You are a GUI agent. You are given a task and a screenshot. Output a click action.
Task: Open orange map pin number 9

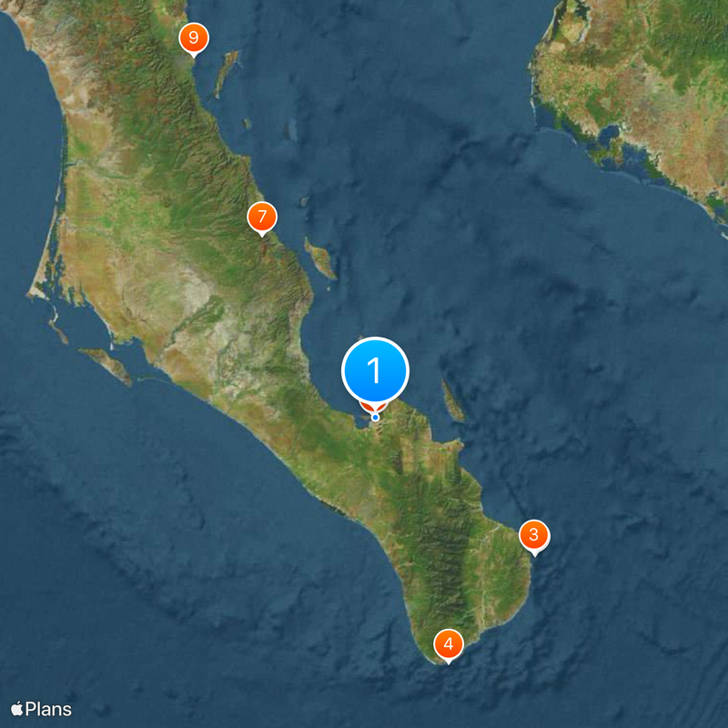[194, 39]
